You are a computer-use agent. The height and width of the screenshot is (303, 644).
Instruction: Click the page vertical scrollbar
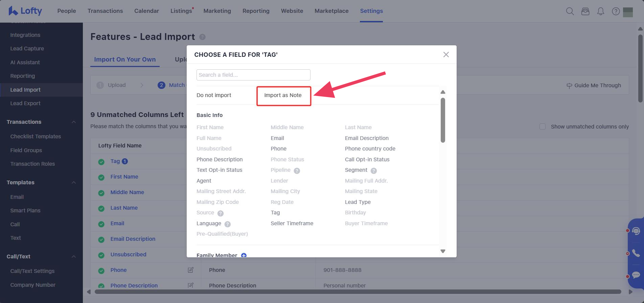click(x=640, y=68)
